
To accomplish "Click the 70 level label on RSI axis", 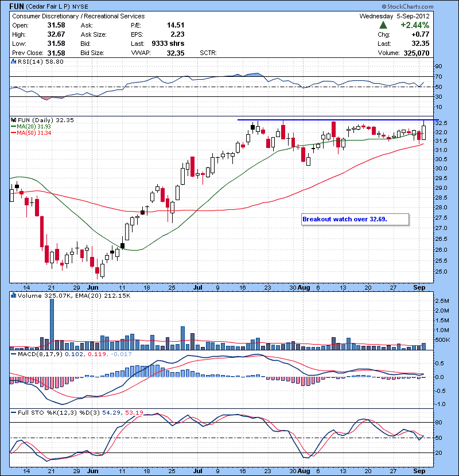I will pos(439,76).
